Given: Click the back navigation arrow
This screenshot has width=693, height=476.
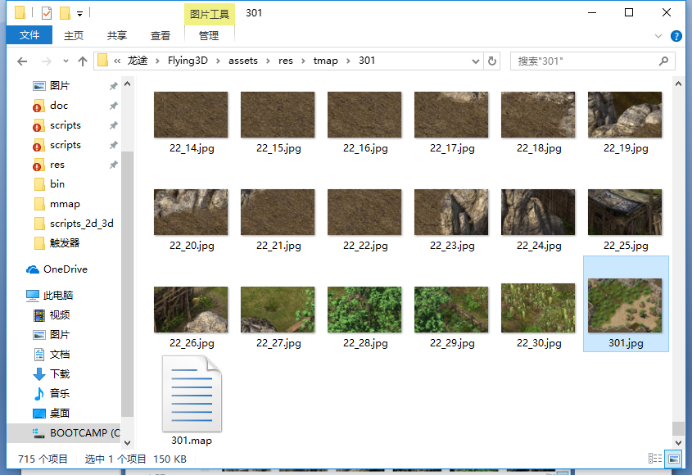Looking at the screenshot, I should click(22, 61).
